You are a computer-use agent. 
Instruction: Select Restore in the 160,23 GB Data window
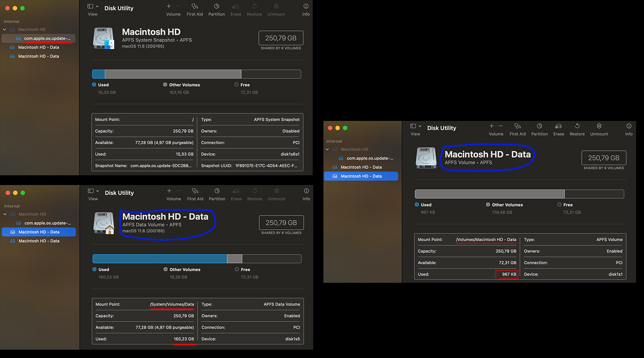pos(255,191)
